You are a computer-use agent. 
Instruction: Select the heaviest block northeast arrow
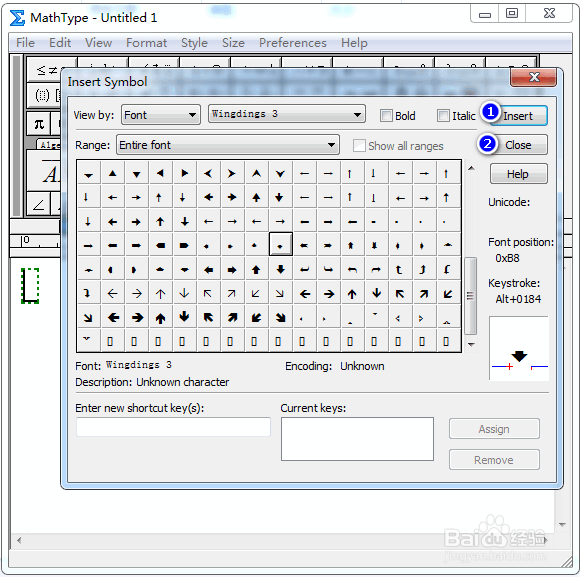(232, 317)
